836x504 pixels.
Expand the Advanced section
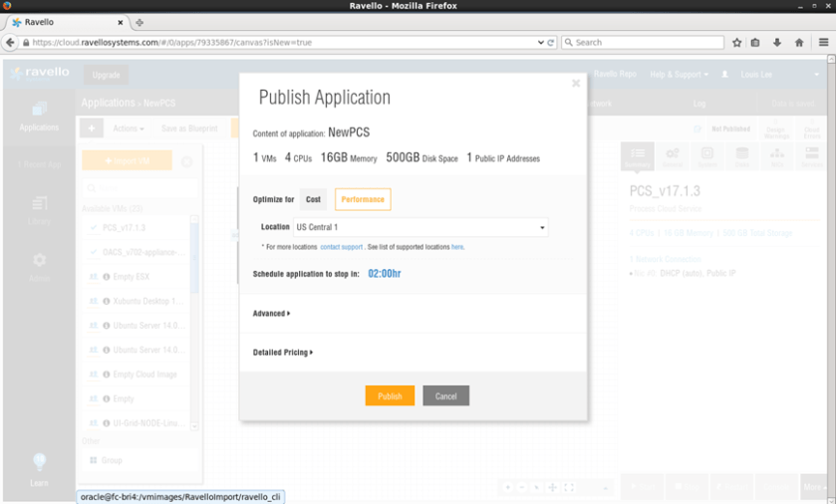pos(271,314)
